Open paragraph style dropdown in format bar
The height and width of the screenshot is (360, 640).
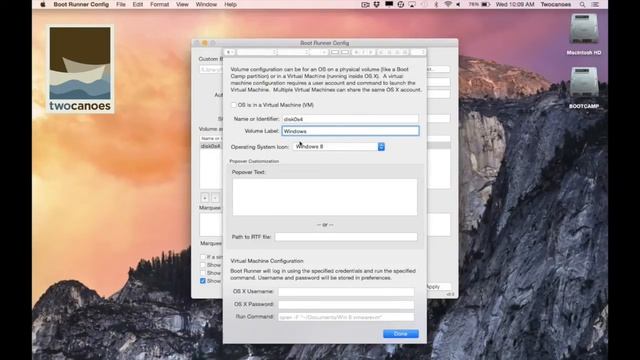229,52
